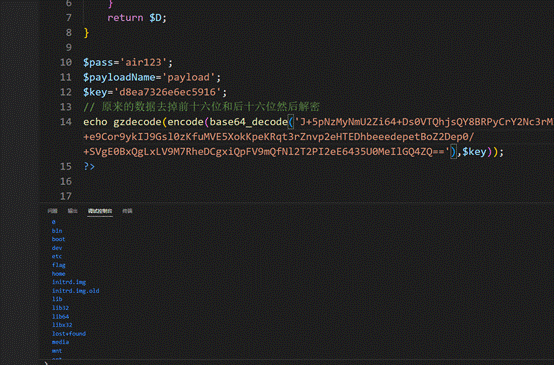This screenshot has width=554, height=365.
Task: Click the base64 line starting '+SVgE0BxQgLxLV9'
Action: [x=266, y=152]
